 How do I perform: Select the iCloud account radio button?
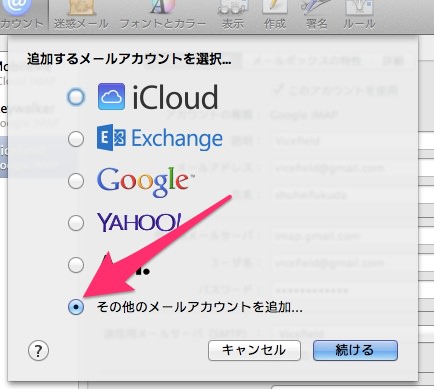76,97
